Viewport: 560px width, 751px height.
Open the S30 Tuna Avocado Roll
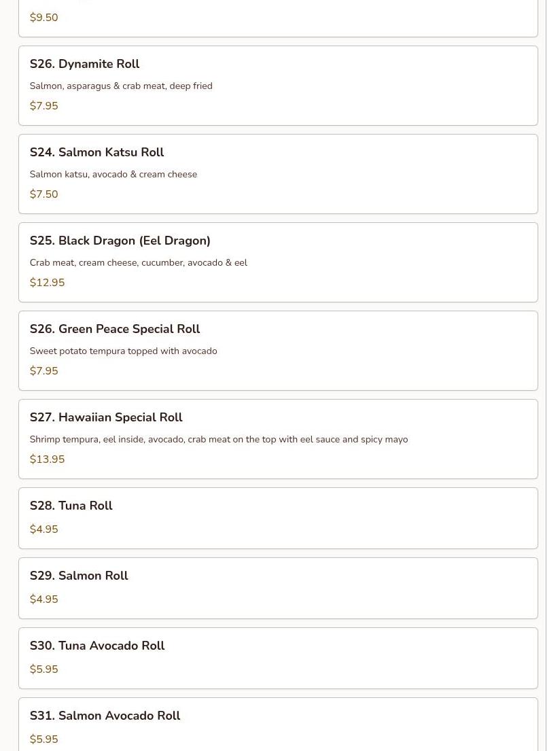(97, 646)
